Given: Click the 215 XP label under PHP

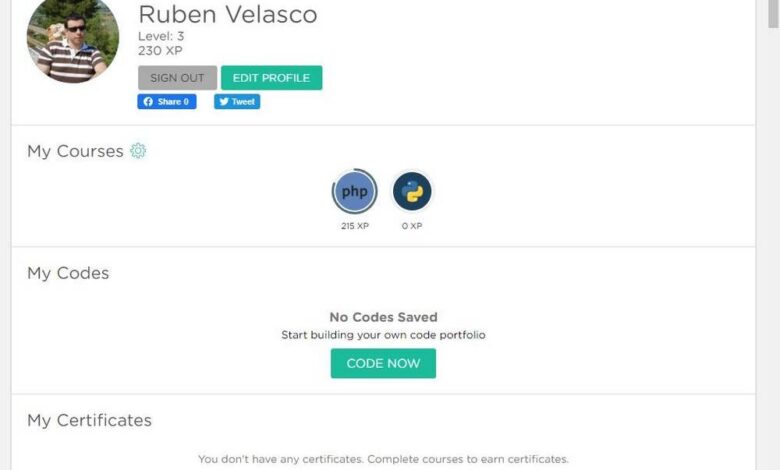Looking at the screenshot, I should coord(355,226).
